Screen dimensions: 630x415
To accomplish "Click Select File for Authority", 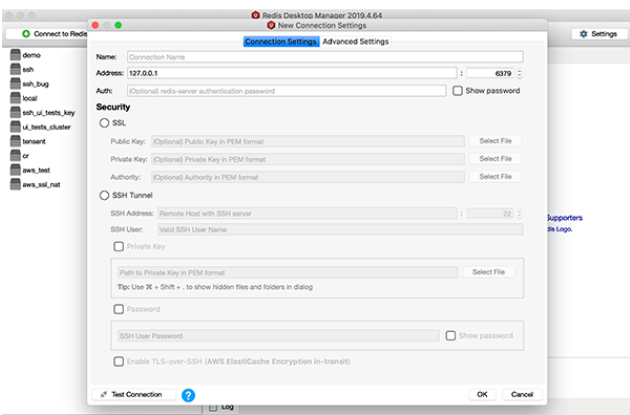I will [495, 176].
